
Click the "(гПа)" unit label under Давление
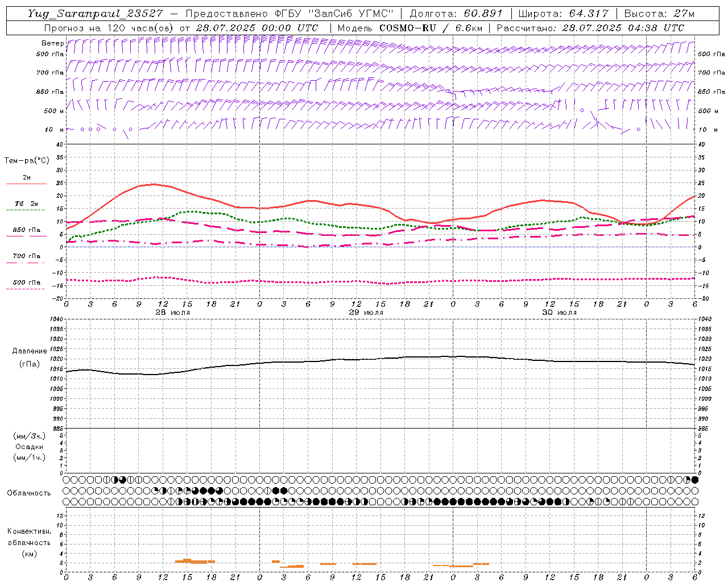(30, 364)
